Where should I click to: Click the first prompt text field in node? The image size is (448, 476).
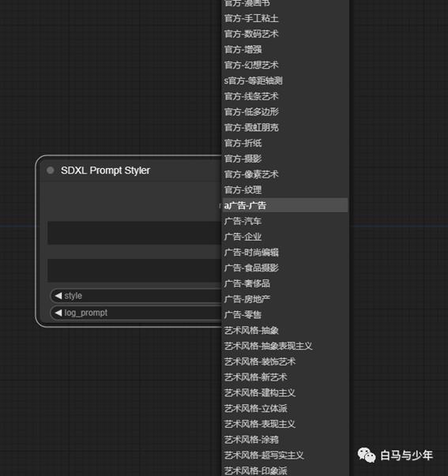[x=134, y=233]
